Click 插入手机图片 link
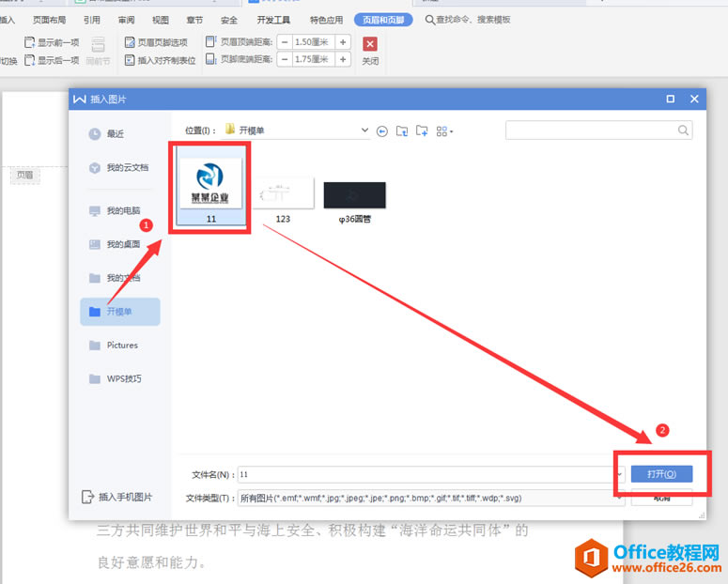This screenshot has width=728, height=584. tap(116, 498)
